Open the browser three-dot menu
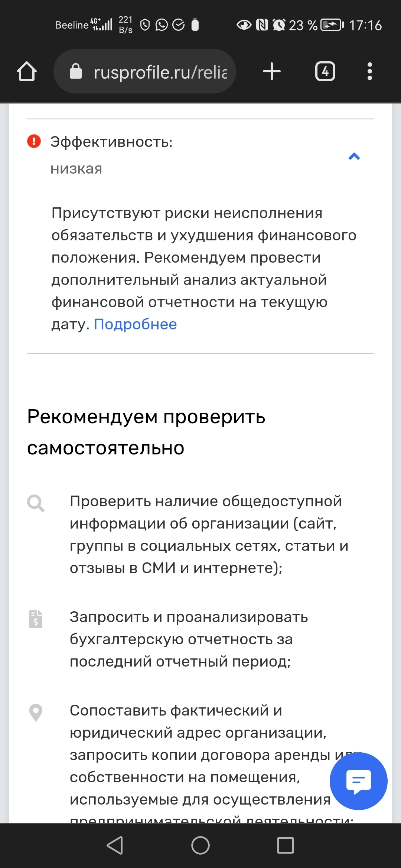 [x=369, y=71]
